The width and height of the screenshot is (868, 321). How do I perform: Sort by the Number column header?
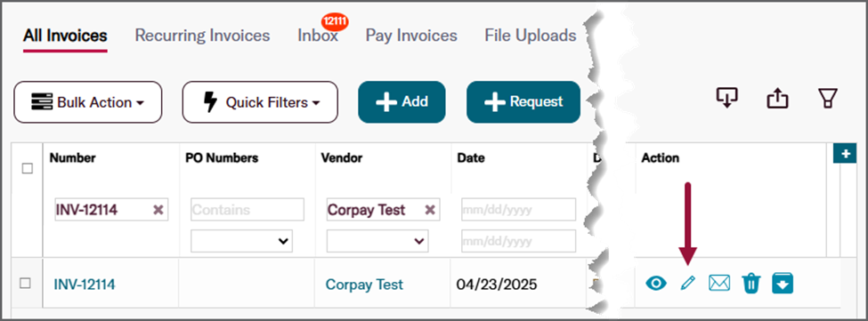coord(72,158)
